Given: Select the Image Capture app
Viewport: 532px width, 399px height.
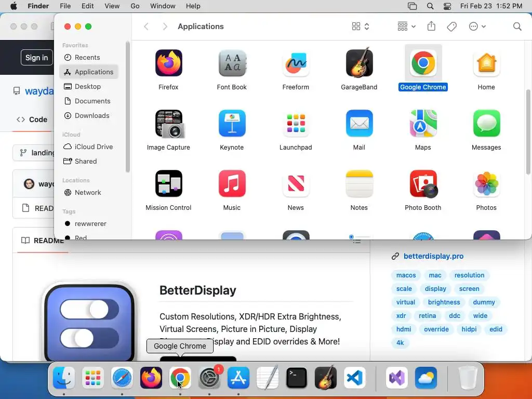Looking at the screenshot, I should [x=169, y=124].
